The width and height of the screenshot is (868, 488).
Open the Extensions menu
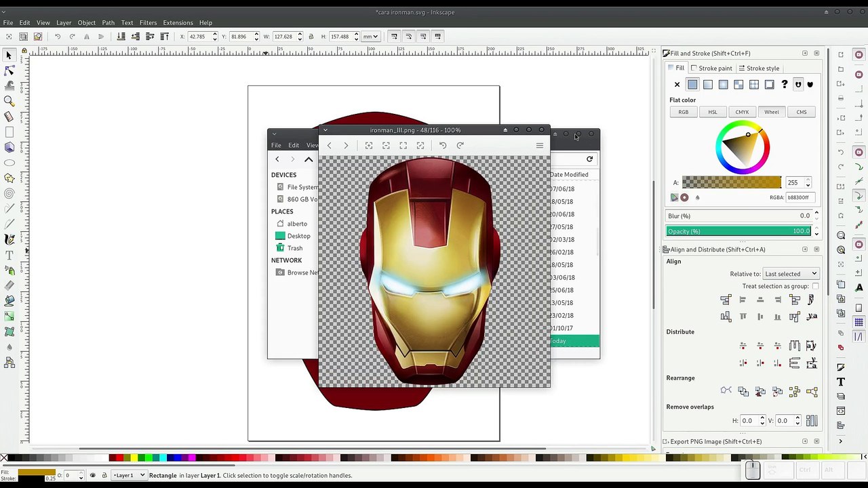pos(178,22)
